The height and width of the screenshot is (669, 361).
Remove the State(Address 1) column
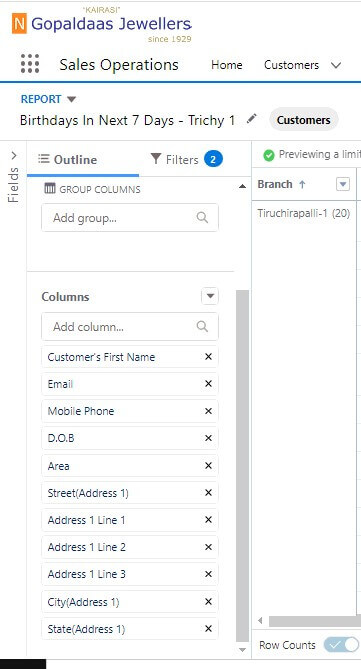point(208,629)
